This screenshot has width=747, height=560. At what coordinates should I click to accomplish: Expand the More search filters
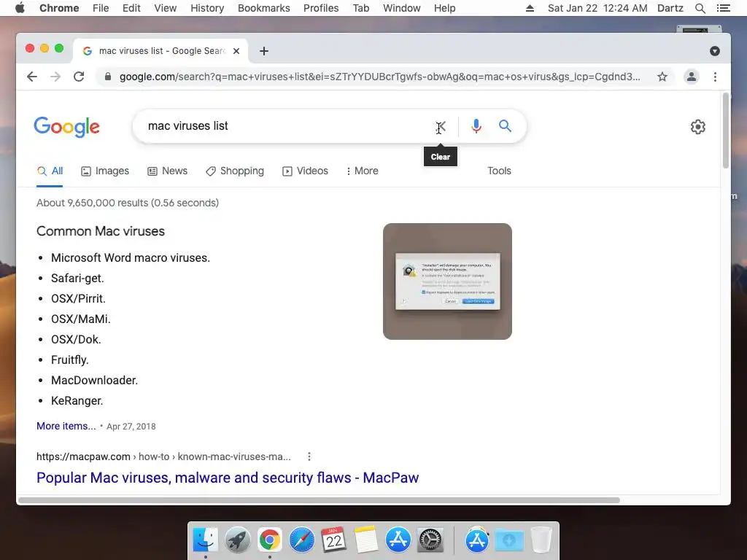point(363,171)
